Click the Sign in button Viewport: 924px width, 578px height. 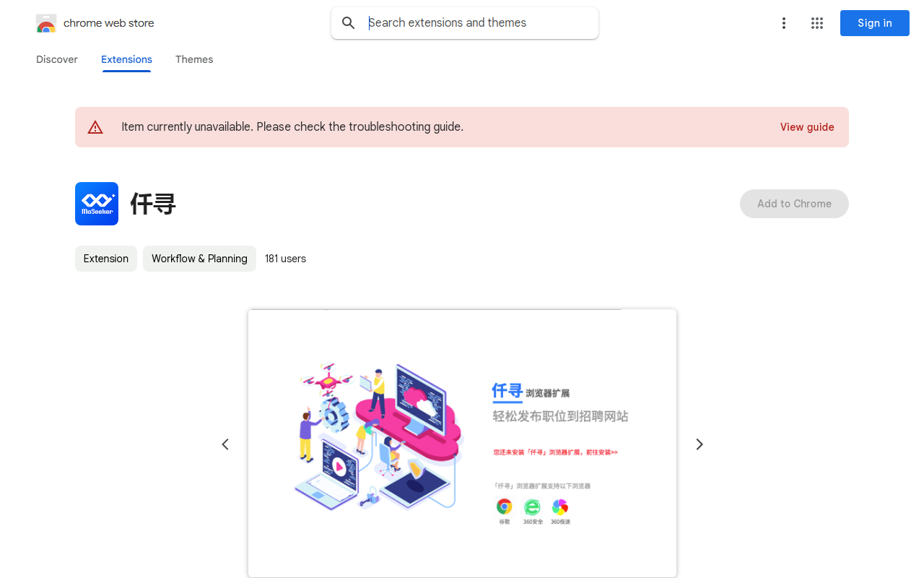875,23
